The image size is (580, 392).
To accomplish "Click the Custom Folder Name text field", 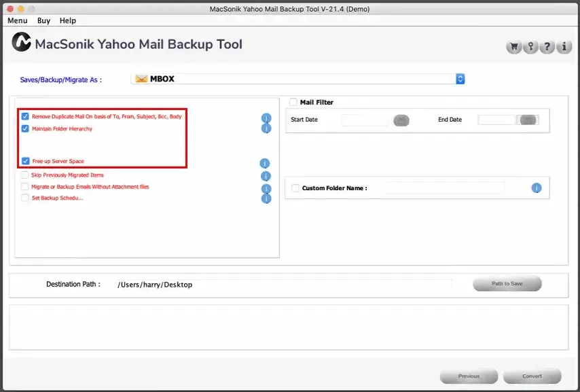I will click(443, 188).
